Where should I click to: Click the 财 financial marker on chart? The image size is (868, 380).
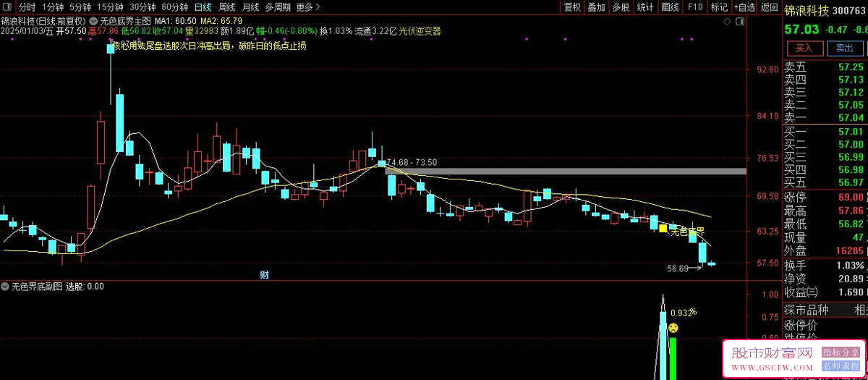coord(264,274)
